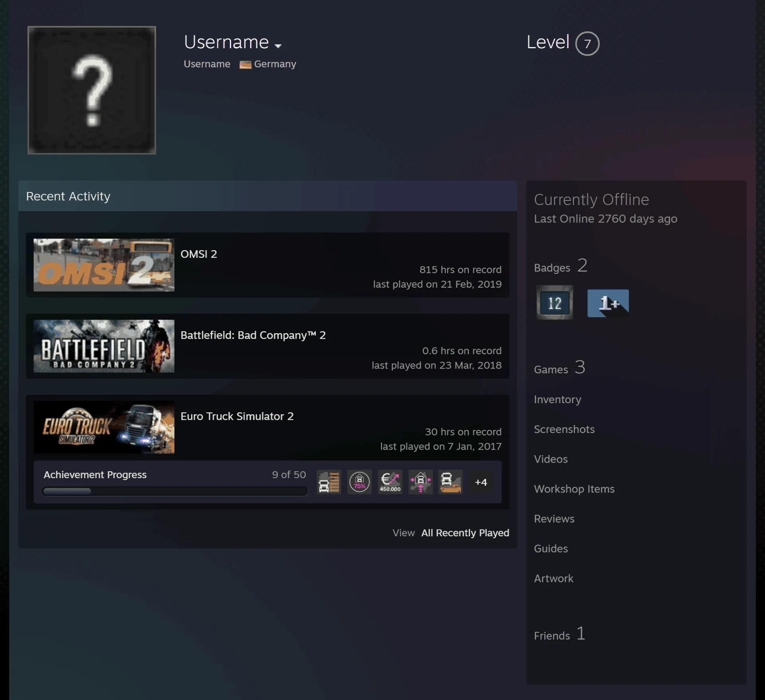The image size is (765, 700).
Task: Click the Achievement Progress label
Action: 95,475
